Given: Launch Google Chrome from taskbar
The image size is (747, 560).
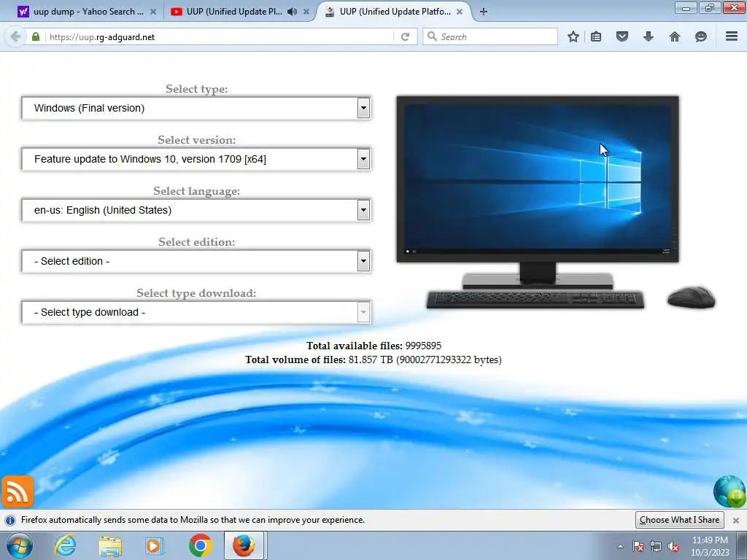Looking at the screenshot, I should coord(200,545).
